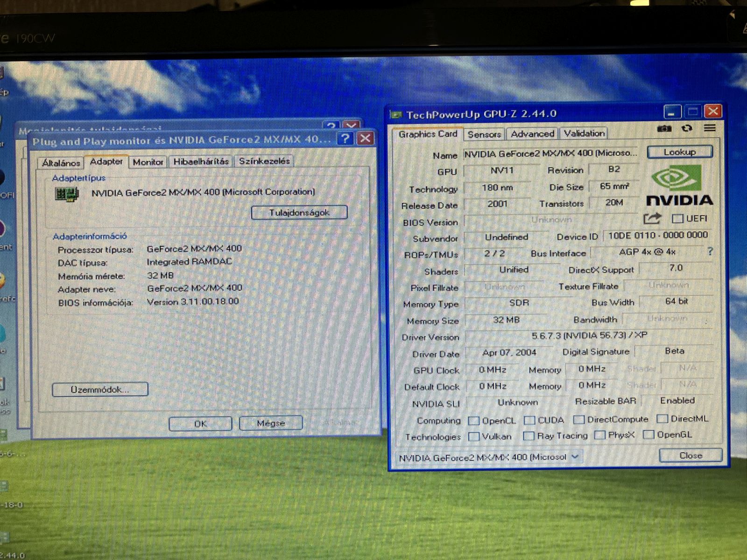Take a GPU-Z screenshot with camera icon

pos(664,128)
